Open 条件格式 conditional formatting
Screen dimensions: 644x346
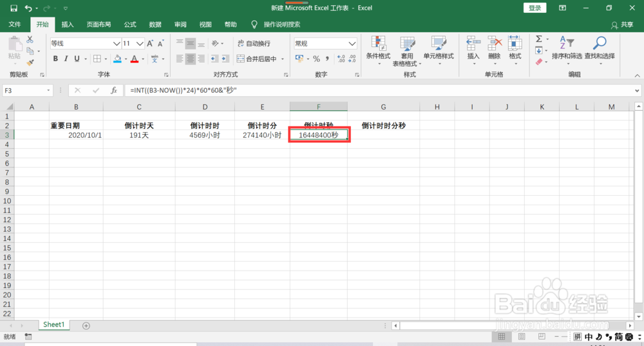pos(378,50)
